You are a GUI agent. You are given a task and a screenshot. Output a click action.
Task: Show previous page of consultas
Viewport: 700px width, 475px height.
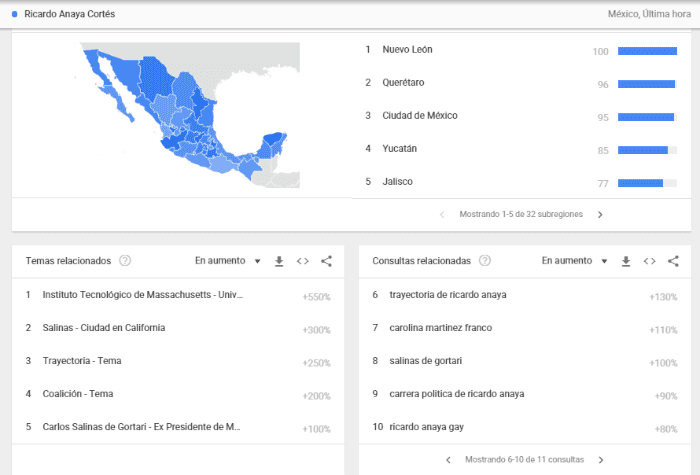pos(448,460)
